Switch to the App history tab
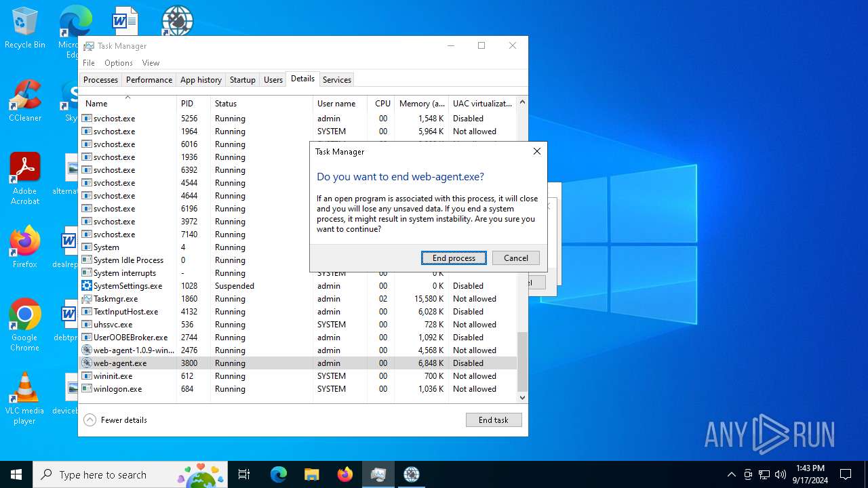 tap(201, 80)
